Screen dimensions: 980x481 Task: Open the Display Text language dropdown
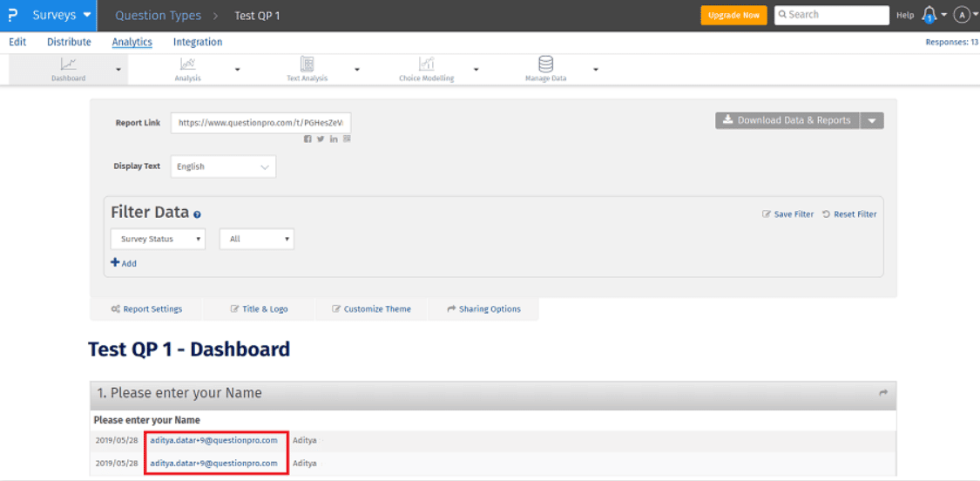[223, 167]
